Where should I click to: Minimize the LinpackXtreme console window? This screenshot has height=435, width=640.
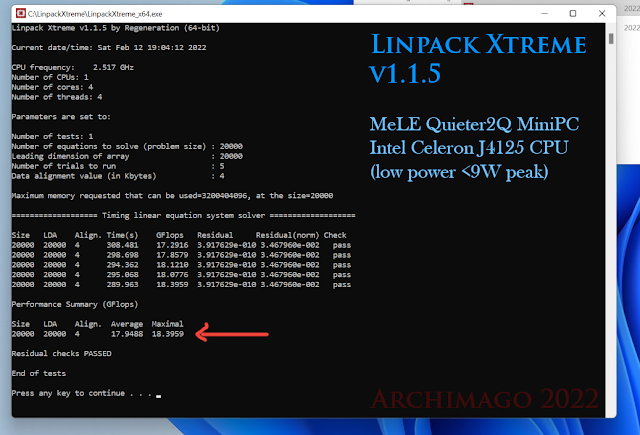coord(544,13)
